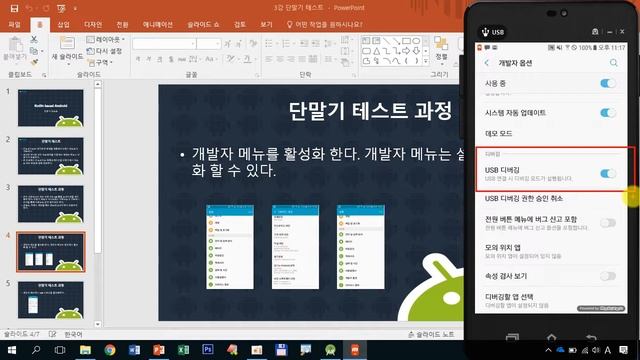Screen dimensions: 640x360
Task: Start slideshow from quick access toolbar icon
Action: click(61, 8)
